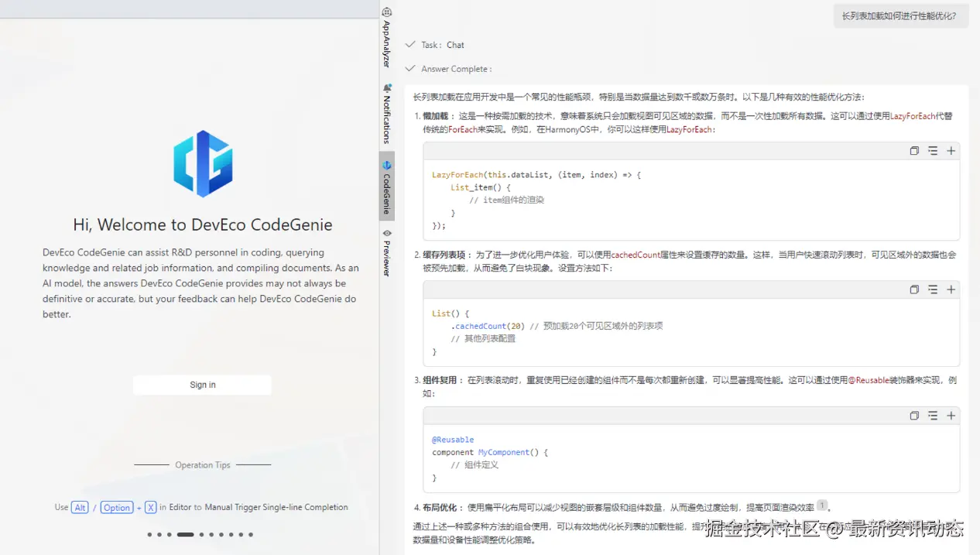Click the LazyForEach(this.dataList code line
Viewport: 980px width, 555px height.
536,175
